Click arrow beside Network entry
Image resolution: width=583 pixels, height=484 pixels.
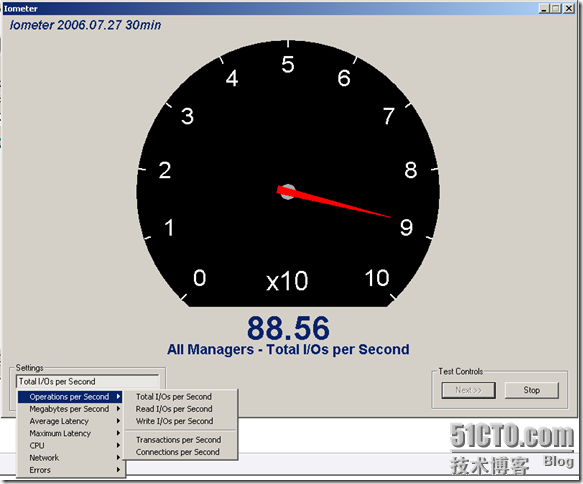coord(118,458)
